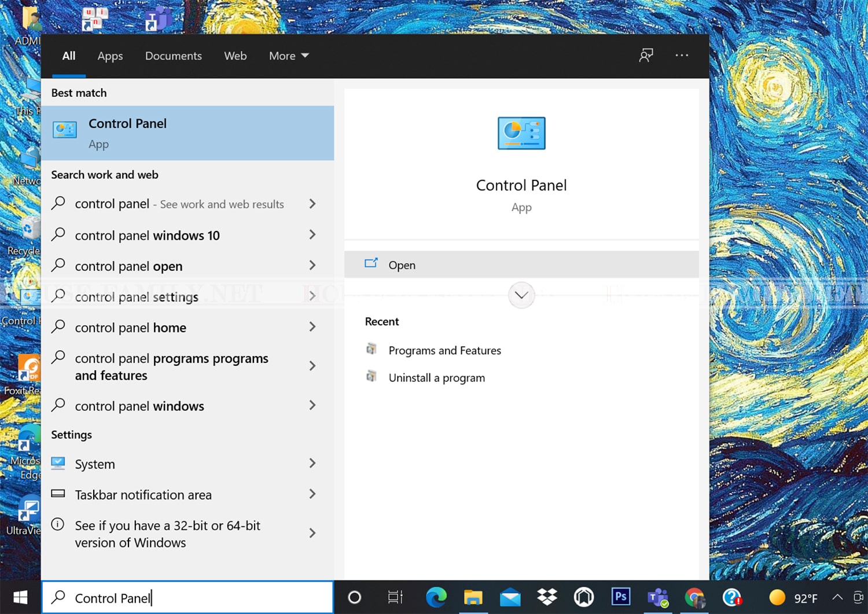Click the feedback icon in search header
This screenshot has width=868, height=614.
pos(646,56)
